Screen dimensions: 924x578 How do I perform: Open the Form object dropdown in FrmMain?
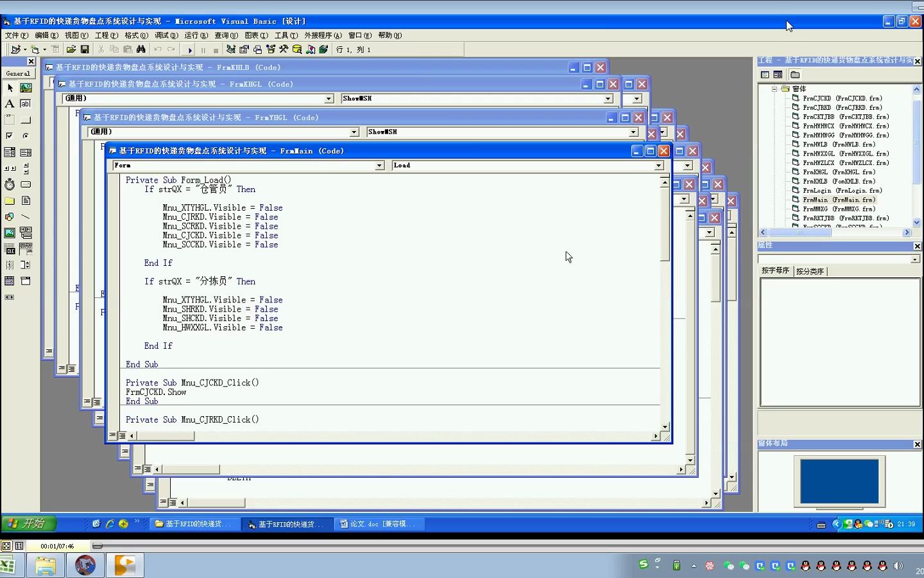pos(379,166)
